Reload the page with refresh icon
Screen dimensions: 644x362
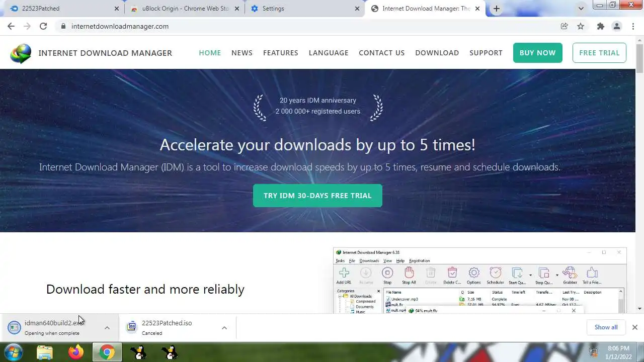43,26
